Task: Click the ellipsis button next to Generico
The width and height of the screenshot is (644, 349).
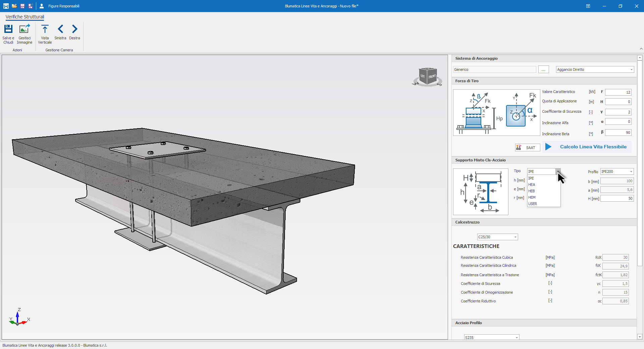Action: pyautogui.click(x=543, y=69)
